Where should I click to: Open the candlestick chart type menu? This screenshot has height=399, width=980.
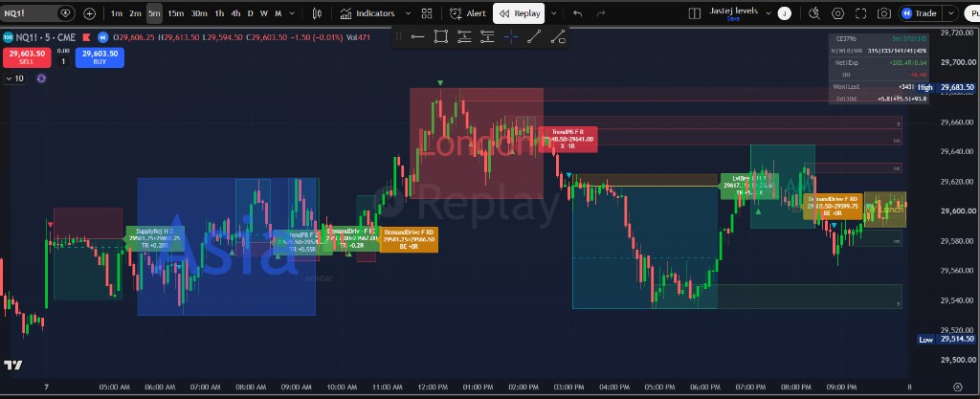tap(317, 13)
